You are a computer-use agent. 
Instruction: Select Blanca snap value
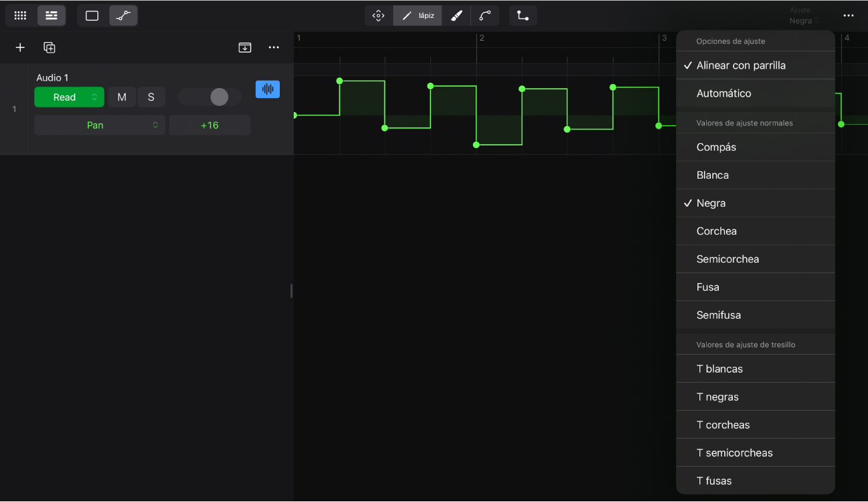[755, 175]
